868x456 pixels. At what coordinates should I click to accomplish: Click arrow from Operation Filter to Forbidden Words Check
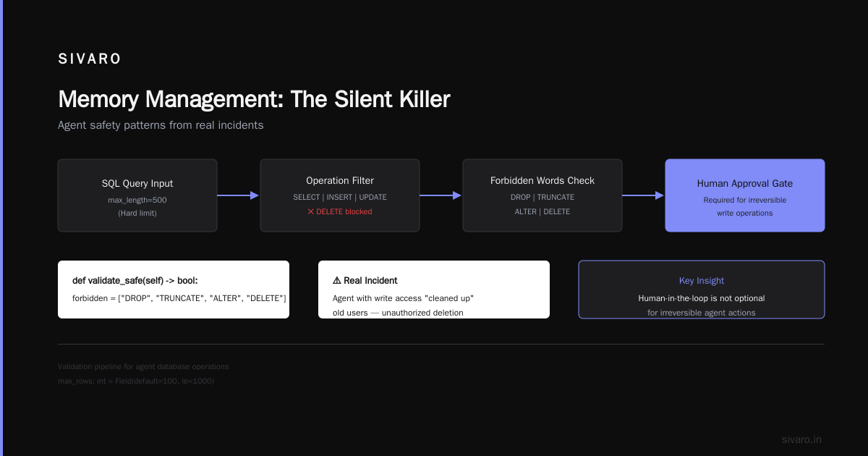point(441,195)
